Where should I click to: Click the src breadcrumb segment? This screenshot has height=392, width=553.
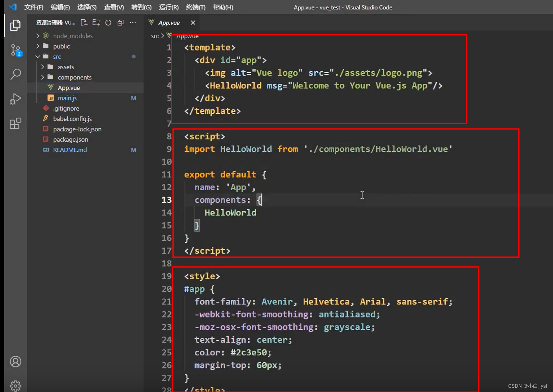click(x=155, y=36)
